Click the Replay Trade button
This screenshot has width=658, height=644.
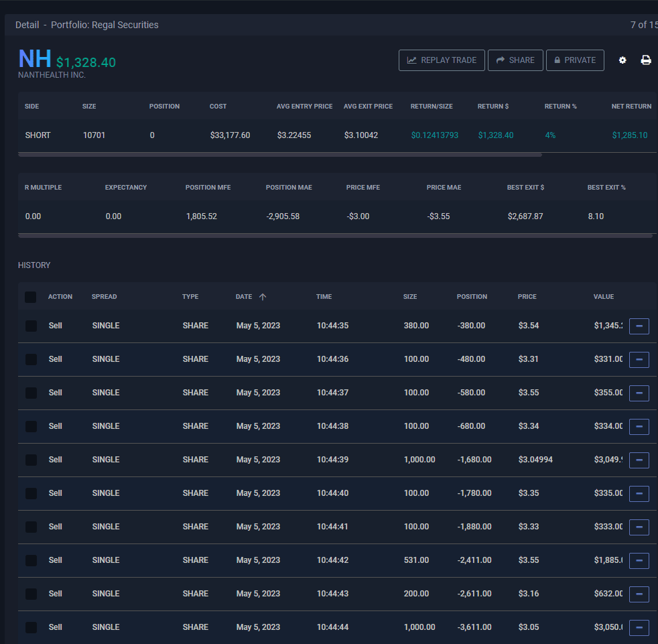click(441, 60)
